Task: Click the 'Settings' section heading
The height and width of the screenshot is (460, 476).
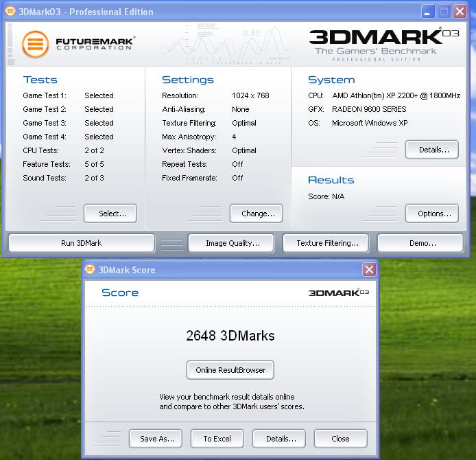Action: coord(188,80)
